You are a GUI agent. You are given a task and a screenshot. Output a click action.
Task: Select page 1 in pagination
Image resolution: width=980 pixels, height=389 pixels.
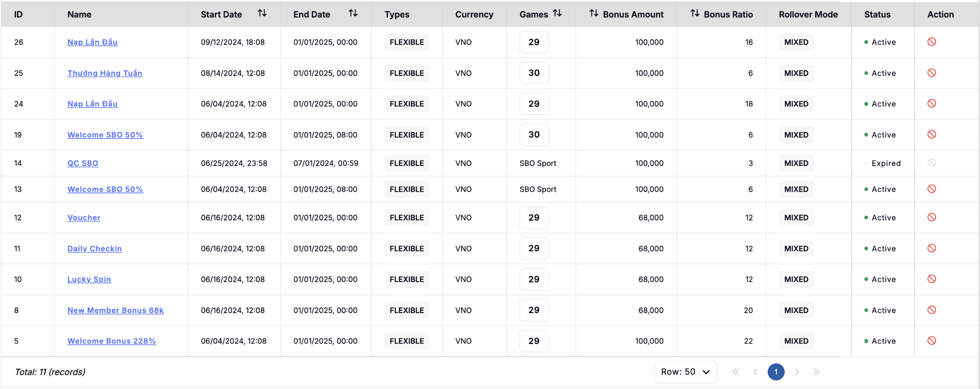coord(776,372)
